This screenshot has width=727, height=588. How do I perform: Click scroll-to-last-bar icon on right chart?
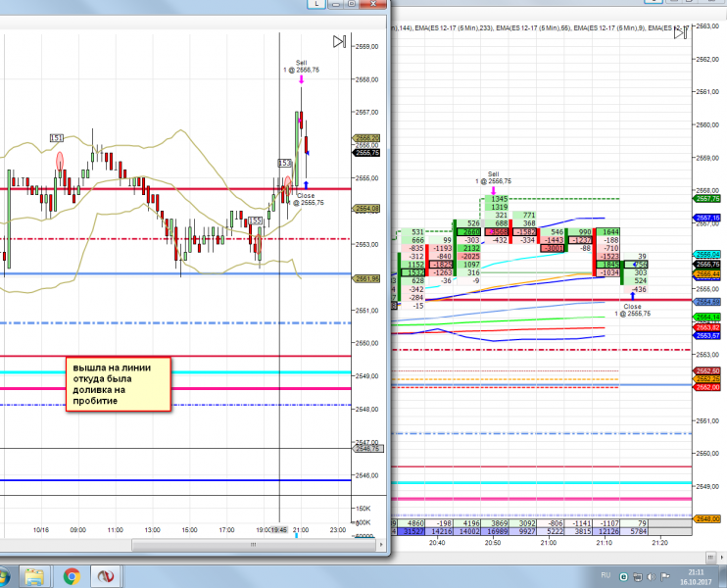click(x=678, y=32)
